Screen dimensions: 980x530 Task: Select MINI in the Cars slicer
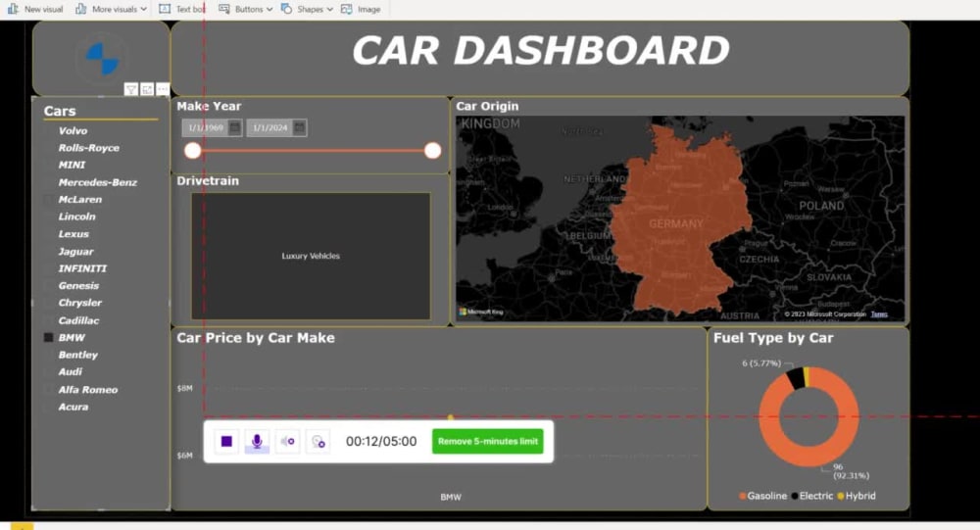point(72,165)
